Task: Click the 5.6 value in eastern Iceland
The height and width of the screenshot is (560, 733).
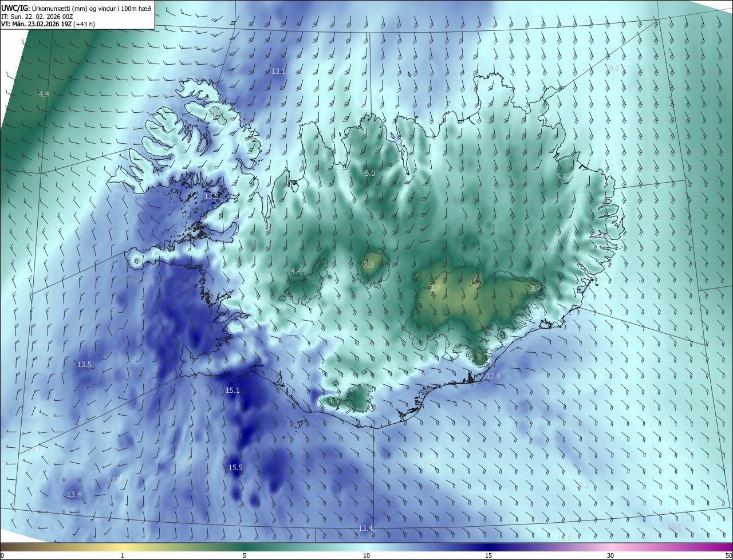Action: pos(562,177)
